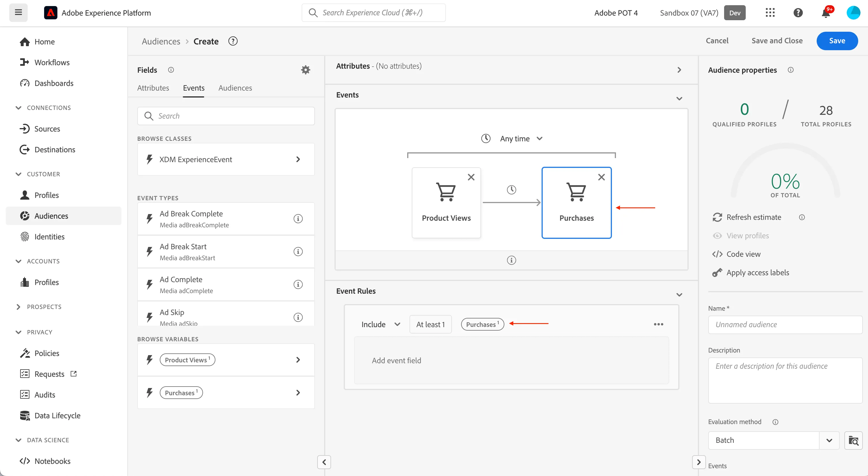Open the event rule more options ellipsis
Viewport: 868px width, 476px height.
tap(658, 324)
